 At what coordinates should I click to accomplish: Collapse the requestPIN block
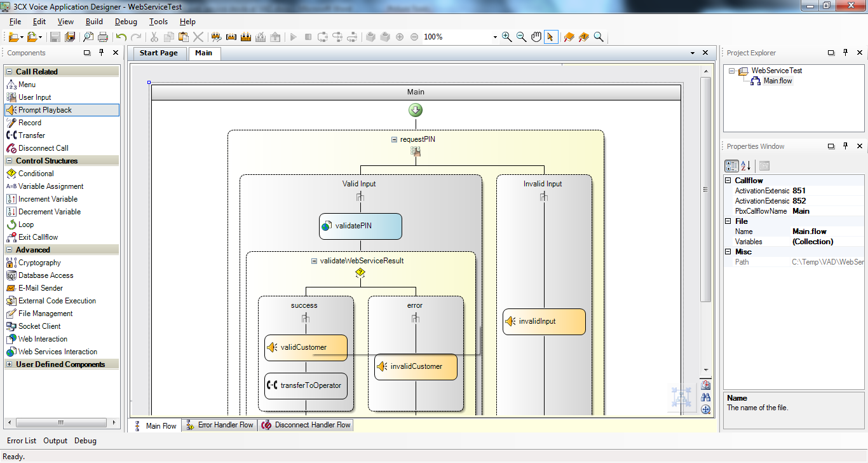(x=394, y=139)
